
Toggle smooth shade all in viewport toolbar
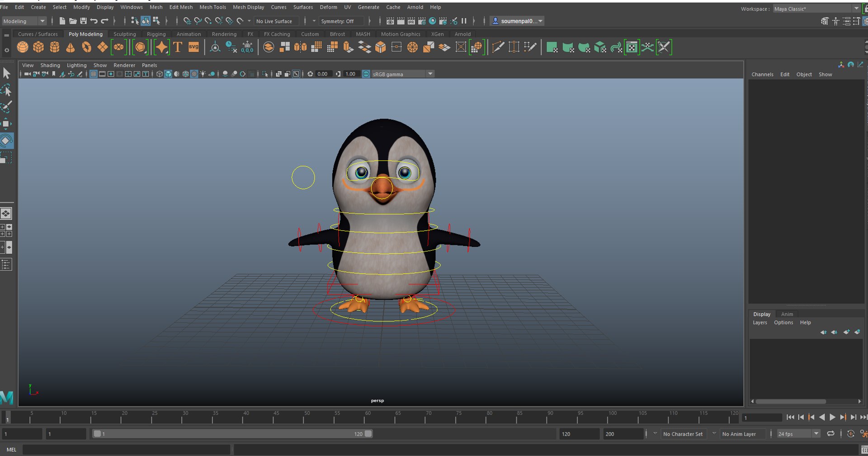[x=168, y=74]
